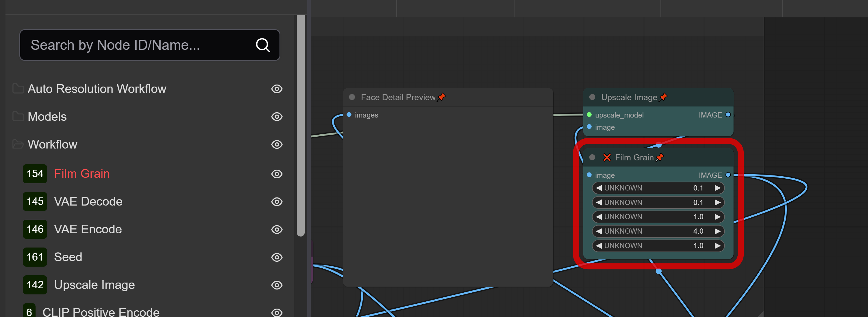Decrease the UNKNOWN 4.0 value
868x317 pixels.
pyautogui.click(x=599, y=231)
